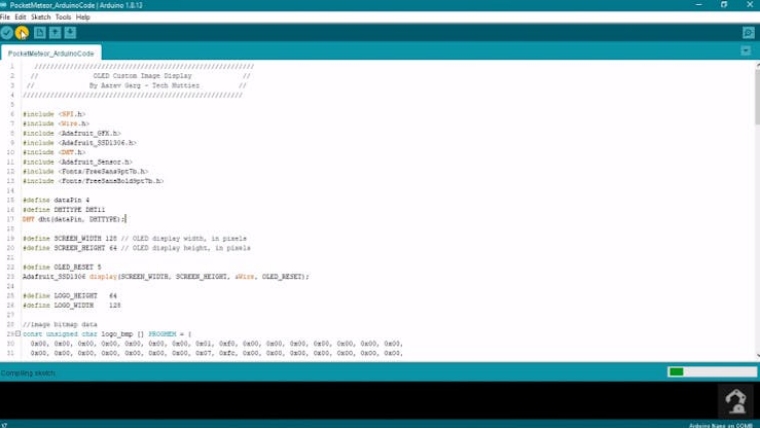Open the File menu
Image resolution: width=760 pixels, height=430 pixels.
point(6,17)
